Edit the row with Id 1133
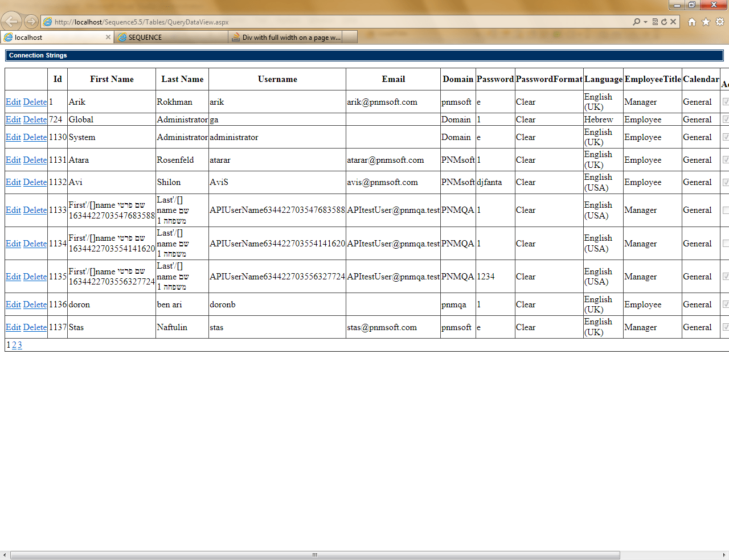 pyautogui.click(x=13, y=210)
